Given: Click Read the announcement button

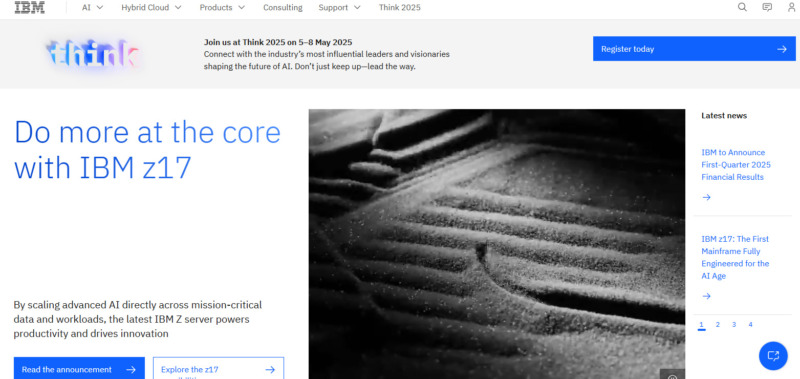Looking at the screenshot, I should tap(79, 368).
